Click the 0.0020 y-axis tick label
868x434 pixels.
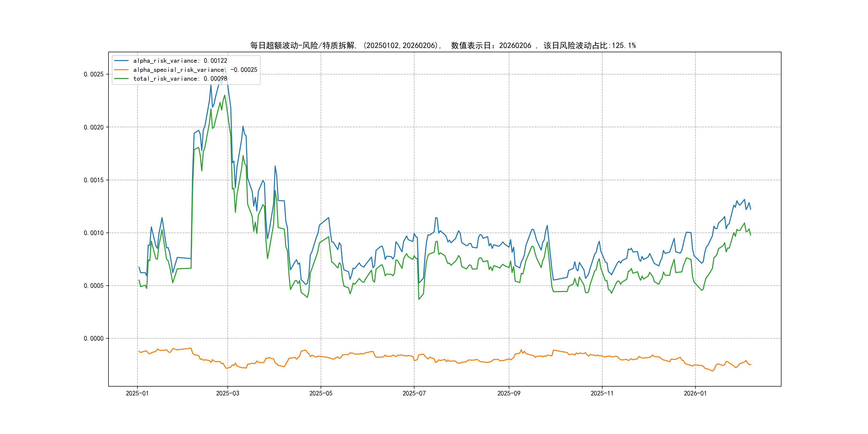coord(94,127)
